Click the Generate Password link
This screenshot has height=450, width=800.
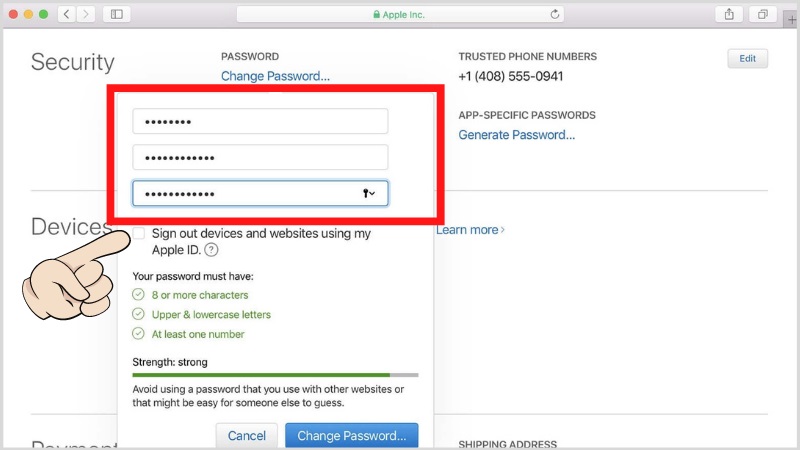click(516, 135)
